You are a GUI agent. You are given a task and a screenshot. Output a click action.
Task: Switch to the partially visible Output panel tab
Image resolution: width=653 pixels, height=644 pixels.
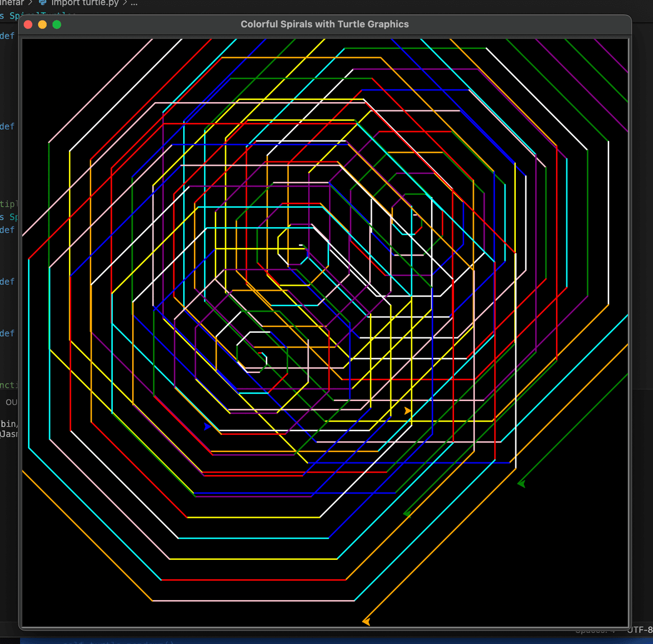tap(11, 402)
